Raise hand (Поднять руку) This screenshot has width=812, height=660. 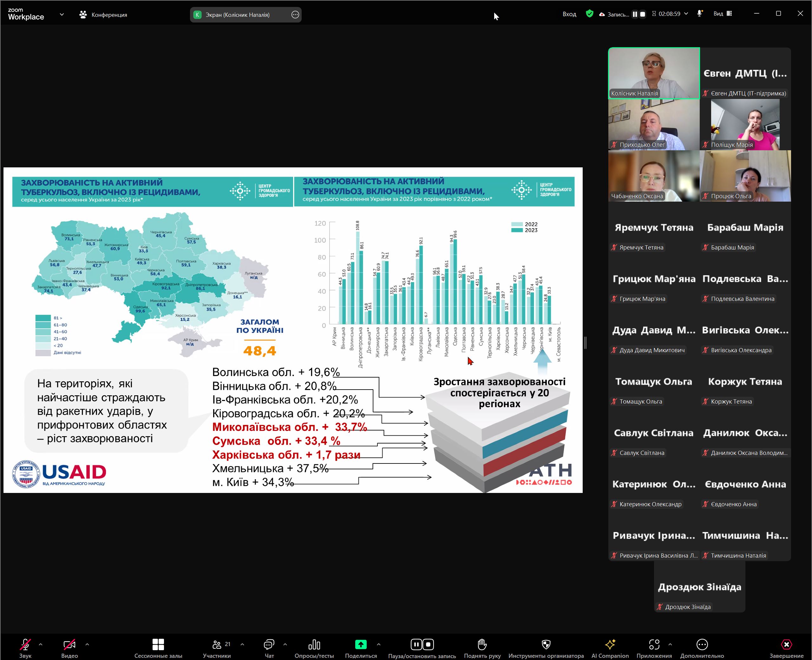click(x=482, y=645)
